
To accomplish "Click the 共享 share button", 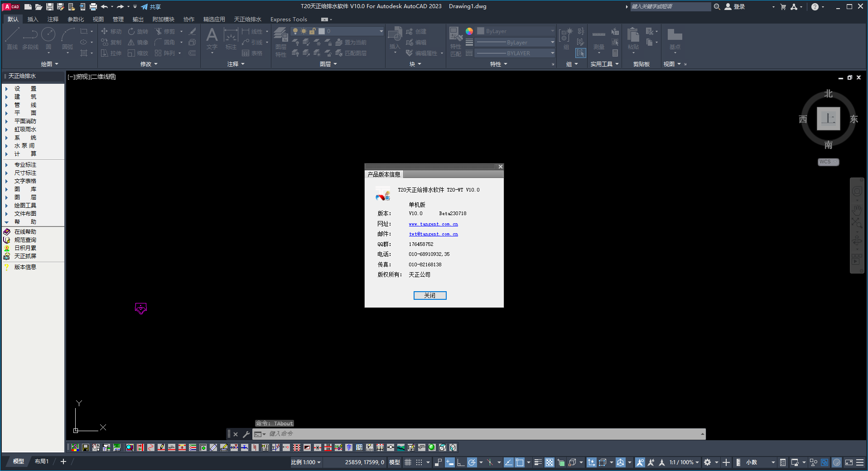I will 151,7.
